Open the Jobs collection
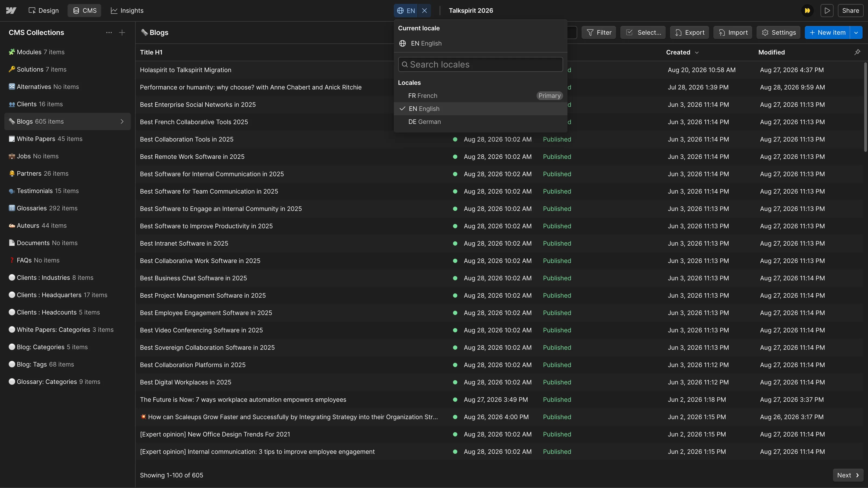Image resolution: width=868 pixels, height=488 pixels. (67, 156)
